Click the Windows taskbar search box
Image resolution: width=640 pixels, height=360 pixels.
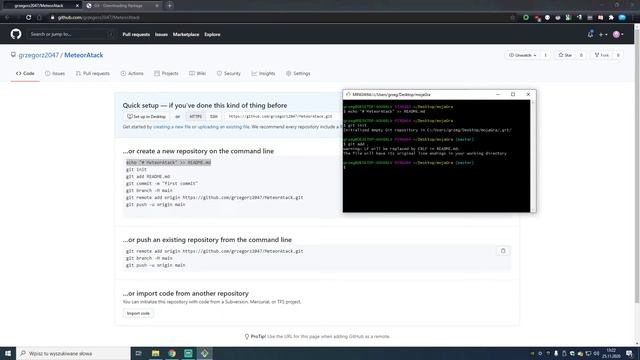tap(73, 353)
